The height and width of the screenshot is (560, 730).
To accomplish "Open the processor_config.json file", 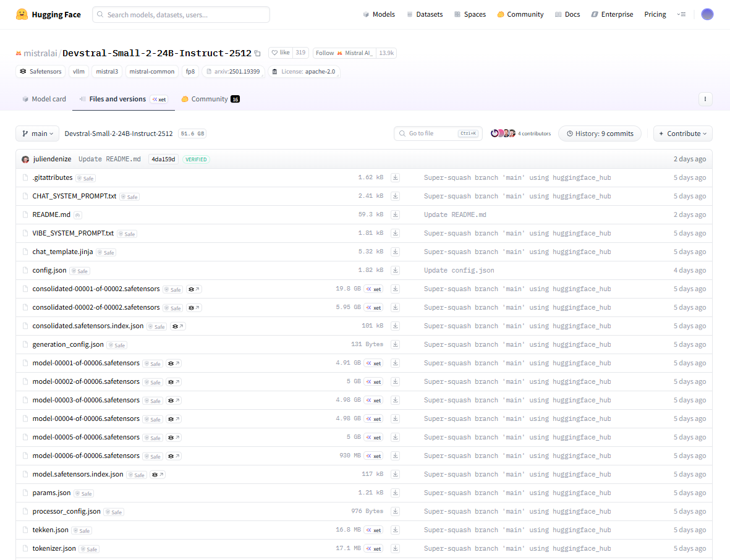I will [x=67, y=511].
